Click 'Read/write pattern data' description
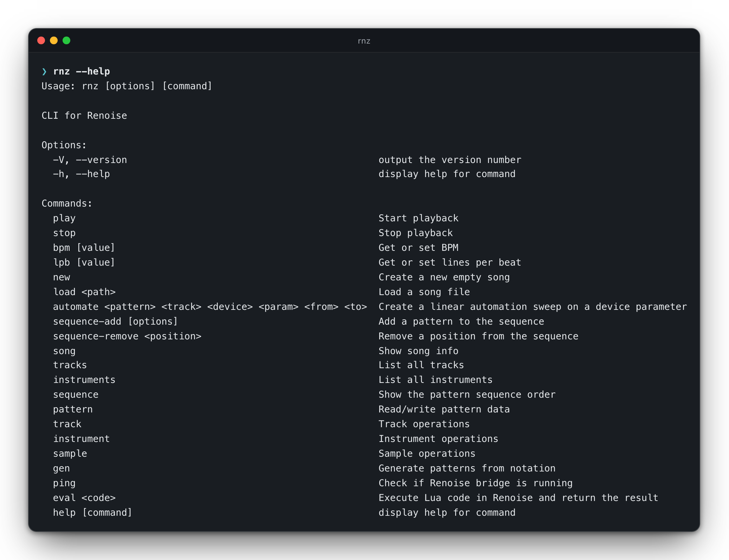This screenshot has height=560, width=729. 444,409
